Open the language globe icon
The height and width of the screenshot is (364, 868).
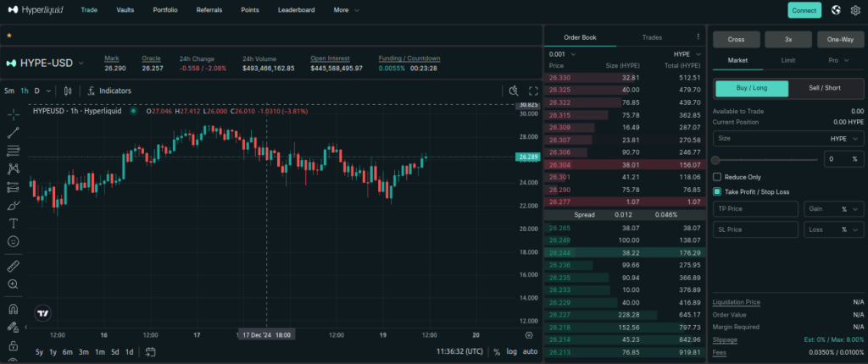coord(836,10)
